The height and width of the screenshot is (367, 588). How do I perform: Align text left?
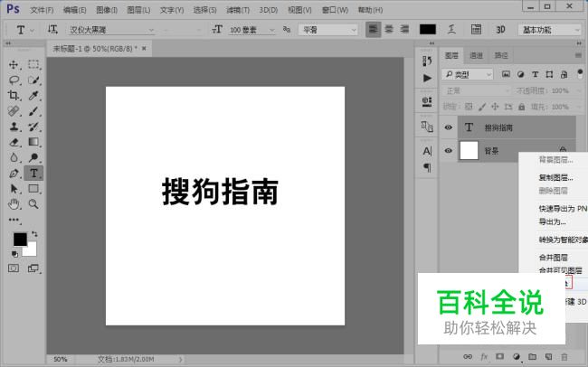373,29
